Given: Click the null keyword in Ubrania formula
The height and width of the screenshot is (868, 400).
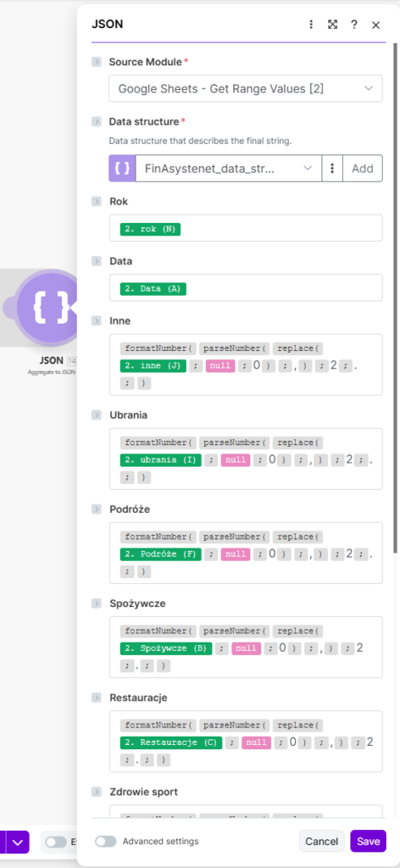Looking at the screenshot, I should pyautogui.click(x=236, y=459).
